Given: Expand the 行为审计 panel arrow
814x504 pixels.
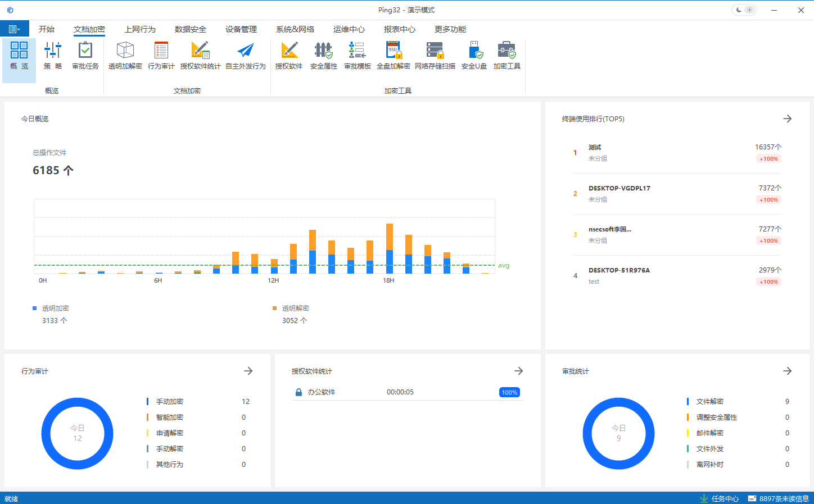Looking at the screenshot, I should pyautogui.click(x=248, y=371).
